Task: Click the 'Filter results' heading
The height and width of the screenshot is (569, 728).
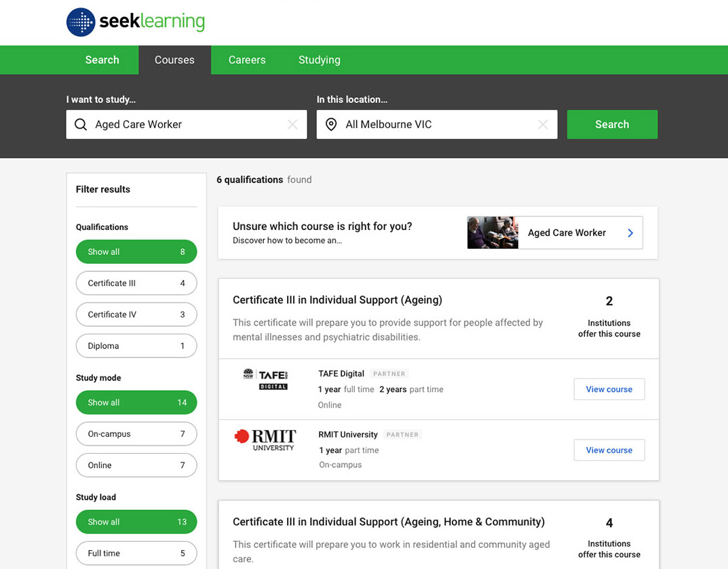Action: [x=103, y=189]
